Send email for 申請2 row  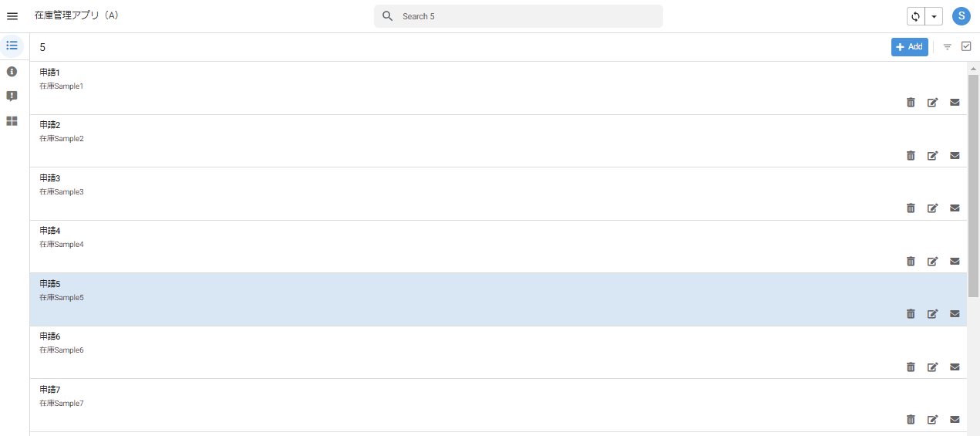[955, 156]
